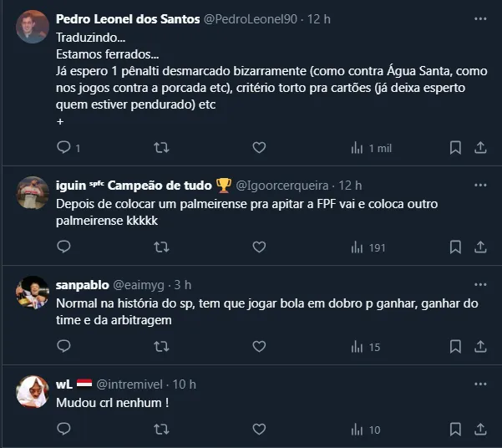
Task: Retweet Pedro Leonel dos Santos's tweet
Action: click(161, 148)
